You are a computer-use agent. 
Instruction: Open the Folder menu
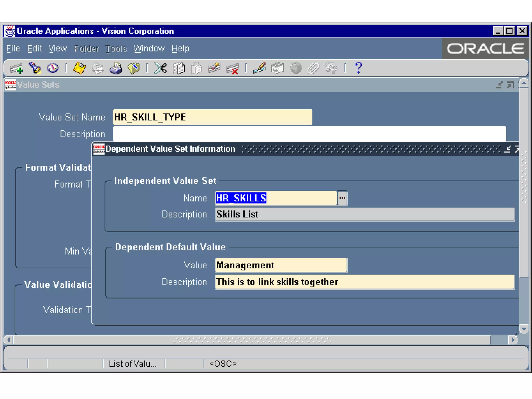(86, 49)
